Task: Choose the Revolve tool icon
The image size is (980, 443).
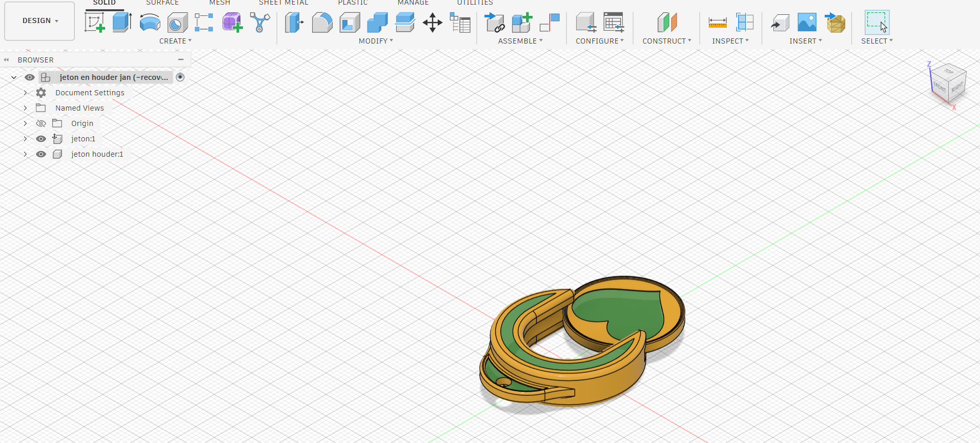Action: [150, 23]
